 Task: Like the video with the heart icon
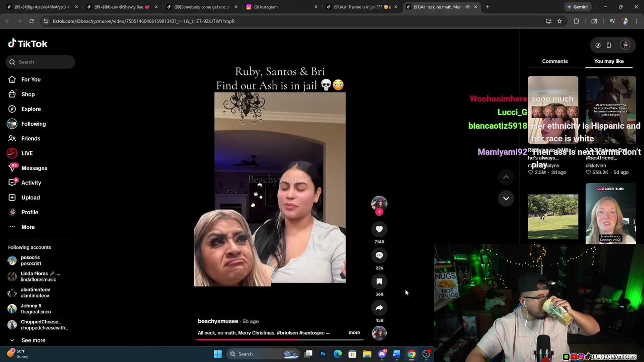[x=379, y=229]
